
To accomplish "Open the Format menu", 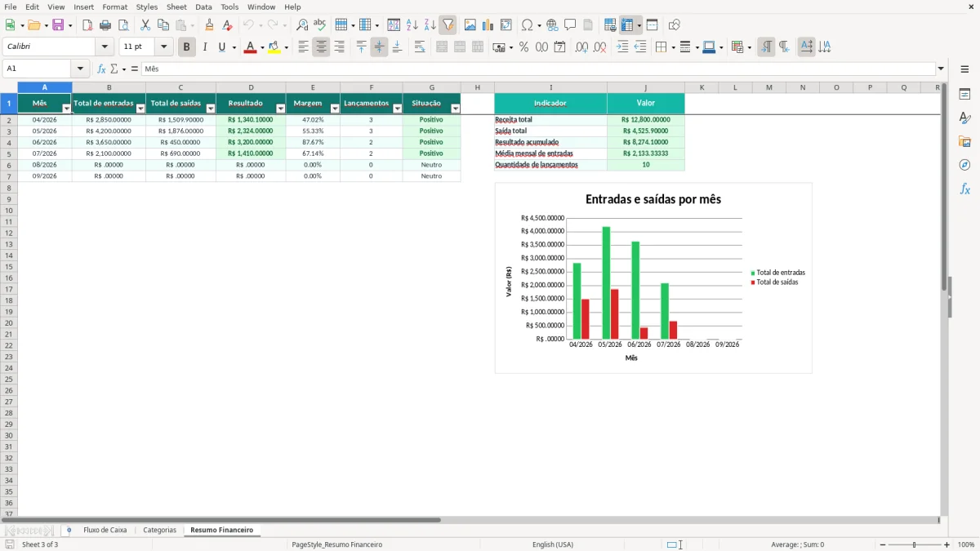I will point(114,7).
